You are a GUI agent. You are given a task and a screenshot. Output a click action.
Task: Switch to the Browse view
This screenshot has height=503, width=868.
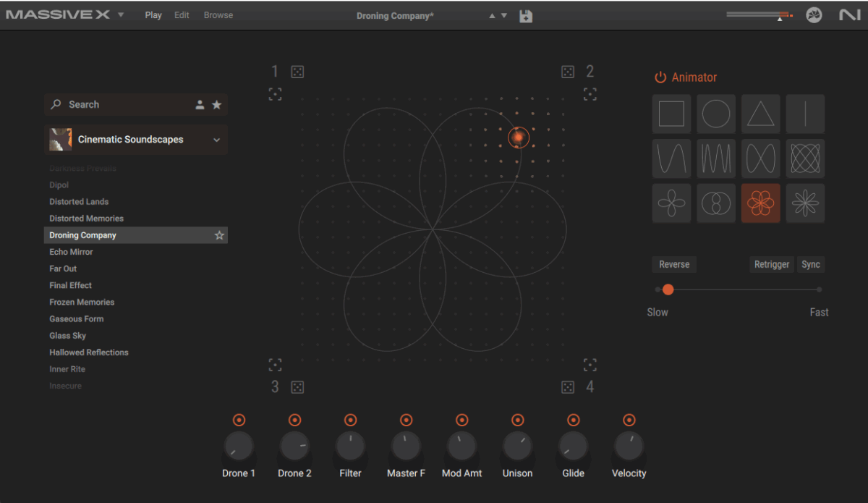coord(218,15)
